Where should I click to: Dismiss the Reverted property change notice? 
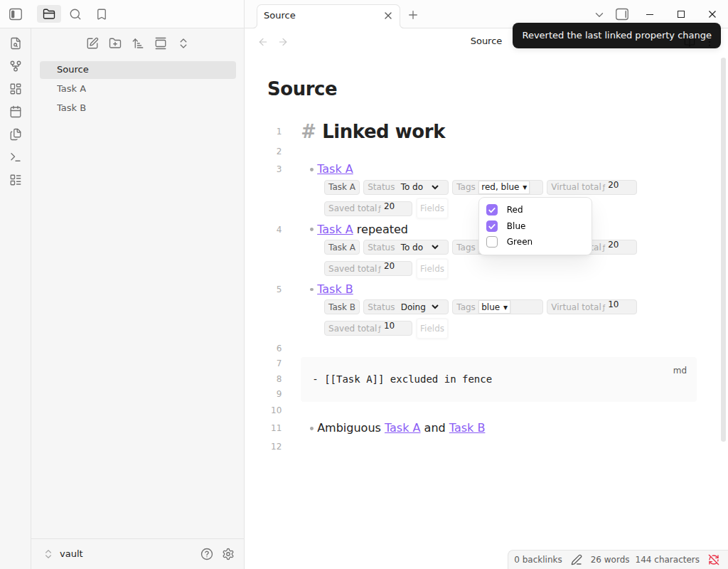[x=616, y=36]
